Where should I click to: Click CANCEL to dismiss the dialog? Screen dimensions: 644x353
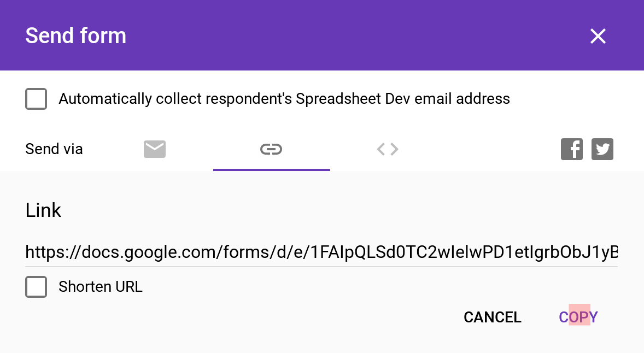(493, 317)
